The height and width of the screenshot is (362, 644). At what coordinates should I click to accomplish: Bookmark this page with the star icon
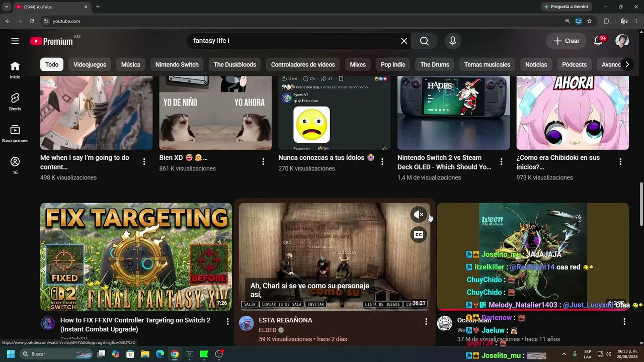click(589, 21)
